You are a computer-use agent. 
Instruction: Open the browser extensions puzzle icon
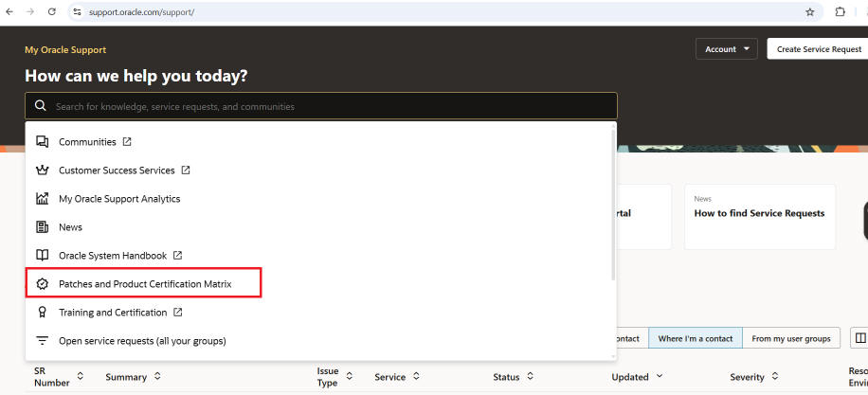840,11
